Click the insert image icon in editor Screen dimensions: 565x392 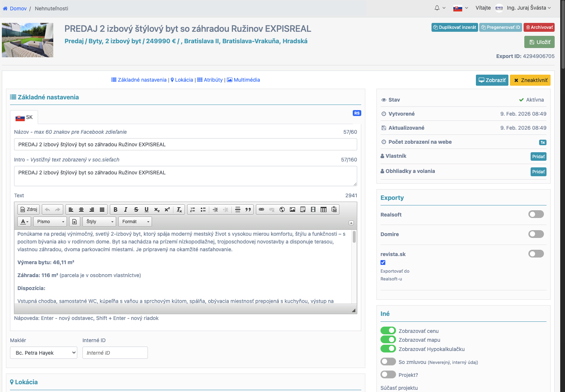[292, 209]
